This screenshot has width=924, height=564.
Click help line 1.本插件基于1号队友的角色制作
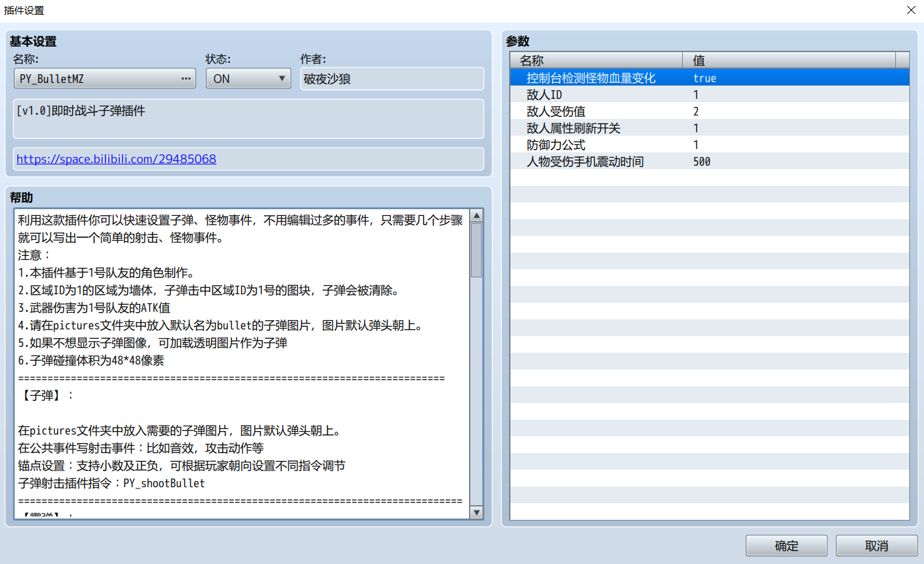(106, 273)
